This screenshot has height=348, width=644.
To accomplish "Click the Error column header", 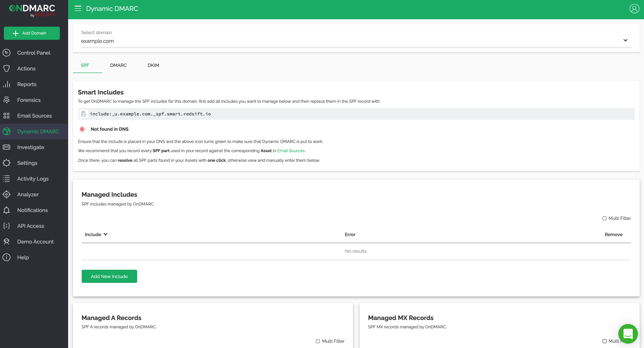I will coord(350,234).
